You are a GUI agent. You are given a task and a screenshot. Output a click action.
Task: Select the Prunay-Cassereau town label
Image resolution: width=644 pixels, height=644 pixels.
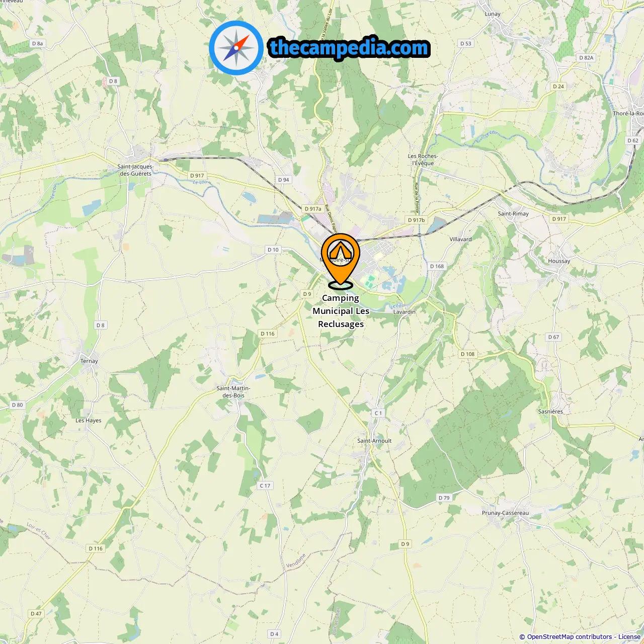tap(505, 513)
